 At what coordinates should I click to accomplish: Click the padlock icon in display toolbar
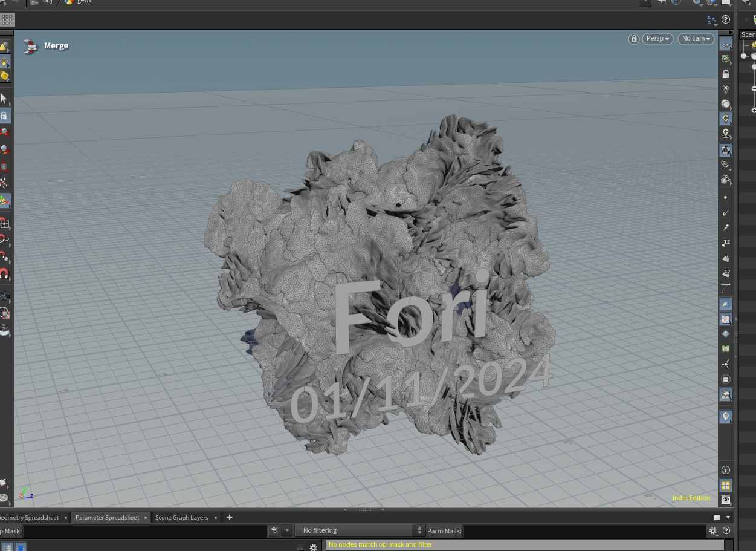pos(726,74)
